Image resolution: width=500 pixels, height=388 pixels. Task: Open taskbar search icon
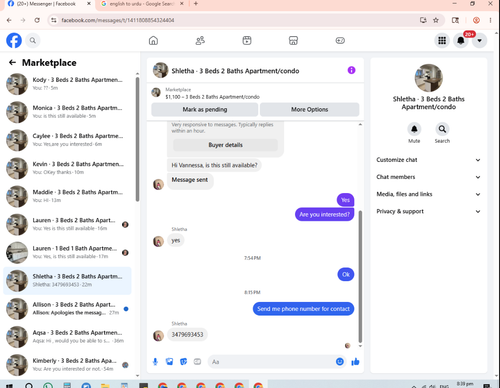pos(29,385)
